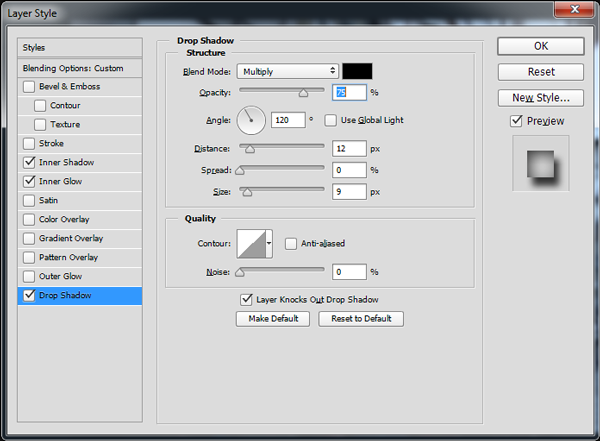600x441 pixels.
Task: Toggle Layer Knocks Out Drop Shadow
Action: [247, 299]
